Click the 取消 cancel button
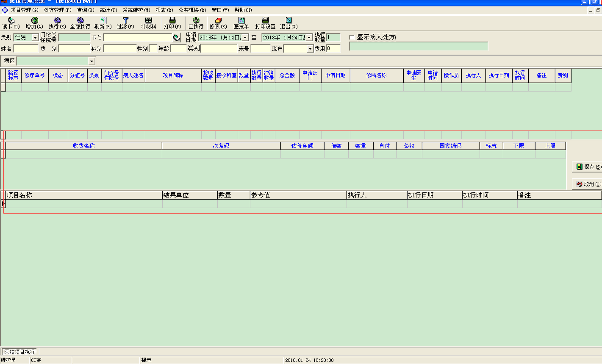Screen dimensions: 602x364 tap(588, 184)
